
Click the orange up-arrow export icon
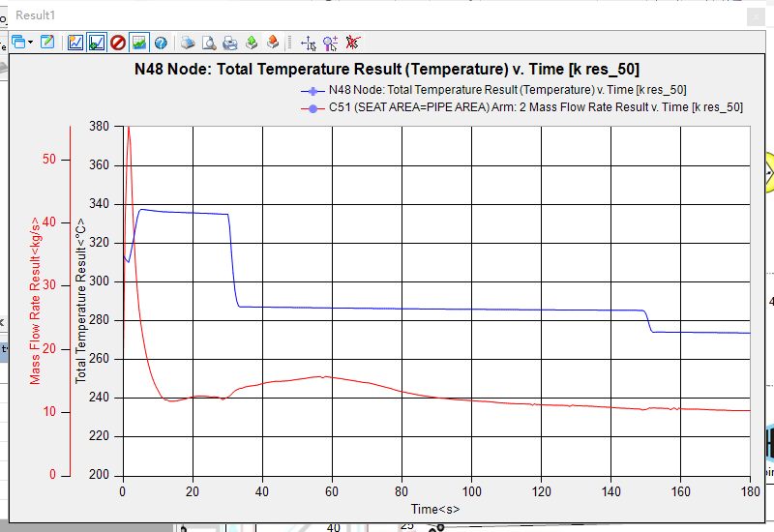click(273, 43)
